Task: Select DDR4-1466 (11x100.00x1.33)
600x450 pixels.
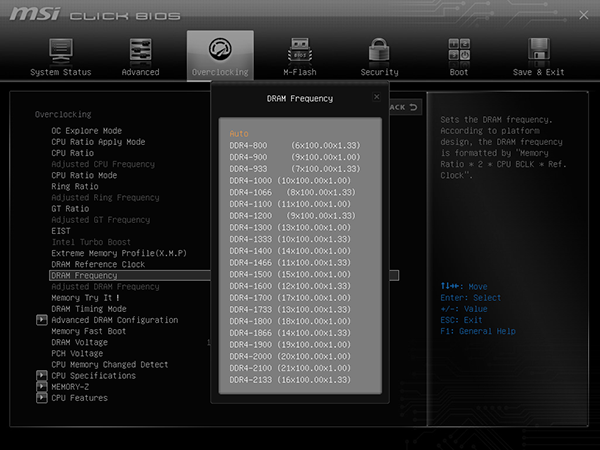Action: [x=290, y=262]
